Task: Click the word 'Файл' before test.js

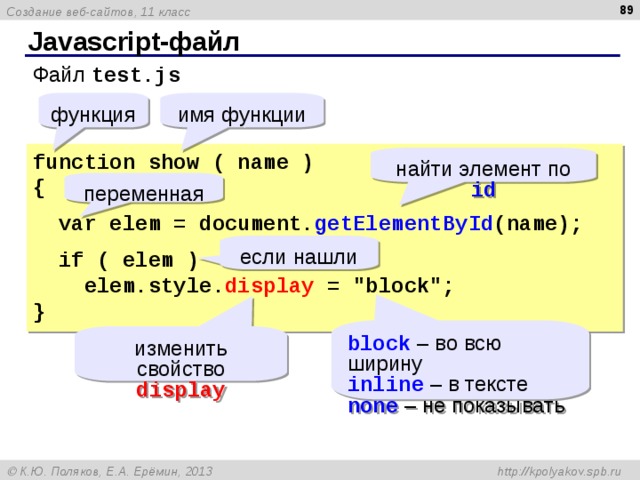Action: click(x=59, y=75)
